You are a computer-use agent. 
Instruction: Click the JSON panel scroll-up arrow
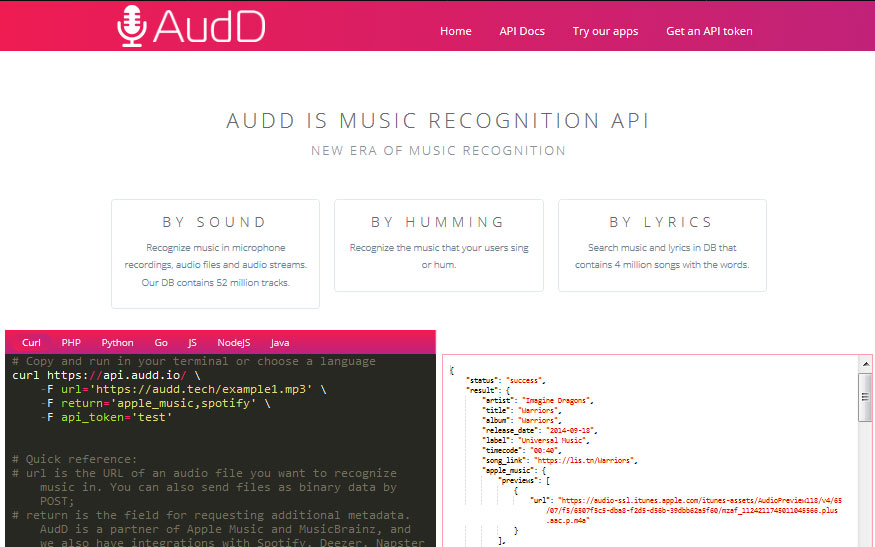tap(866, 364)
